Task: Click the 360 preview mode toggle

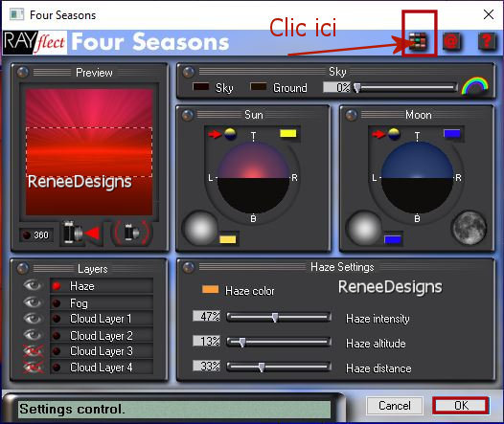Action: [x=34, y=234]
